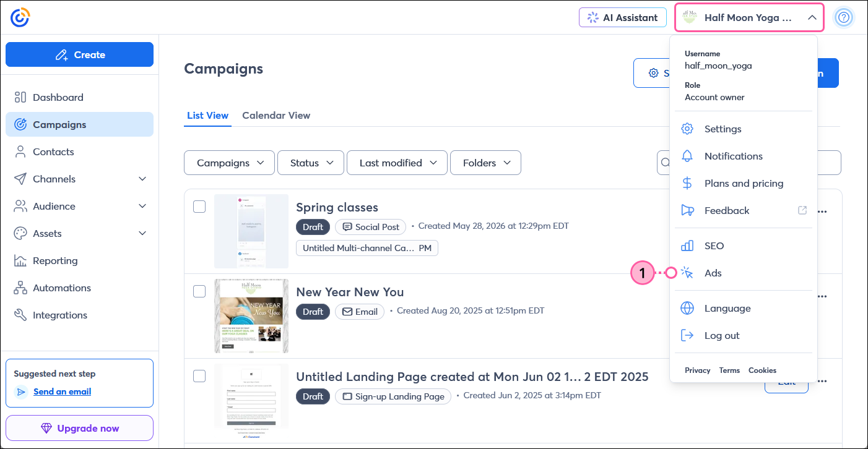
Task: Follow the Send an email link
Action: click(62, 391)
